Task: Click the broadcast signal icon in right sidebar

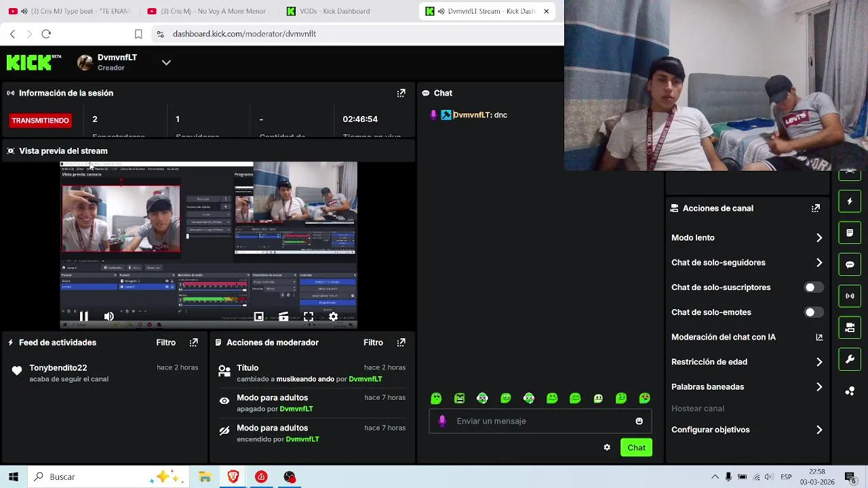Action: pos(850,296)
